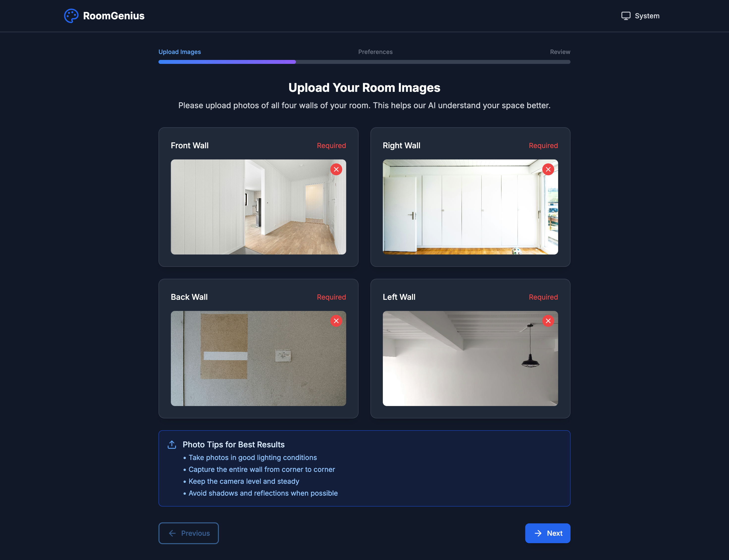Remove the Front Wall uploaded photo
729x560 pixels.
(x=336, y=169)
